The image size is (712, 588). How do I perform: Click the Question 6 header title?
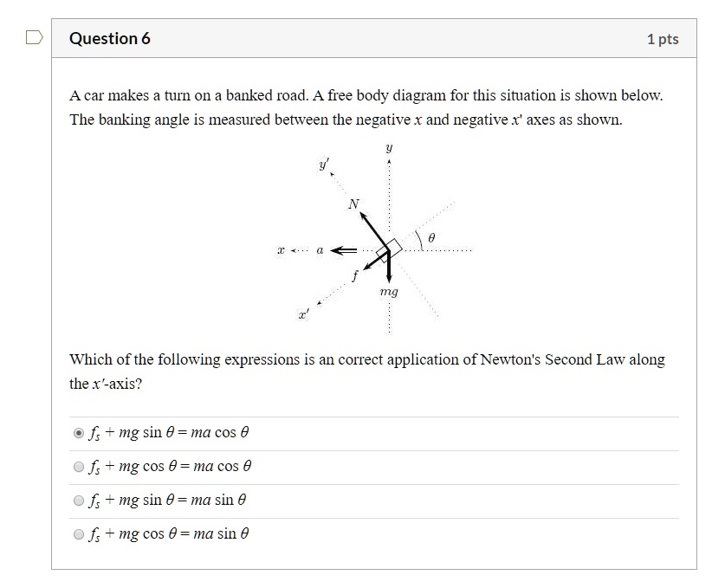coord(110,38)
